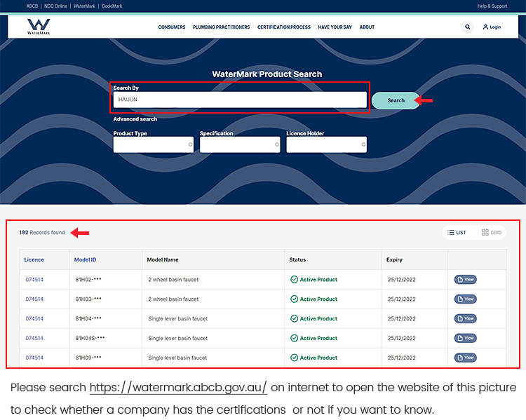Switch results to GRID view
This screenshot has height=420, width=526.
tap(492, 233)
